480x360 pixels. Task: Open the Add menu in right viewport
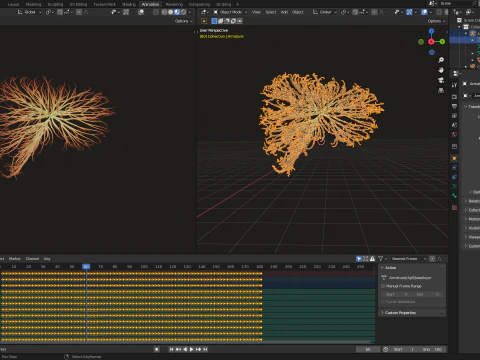coord(284,12)
